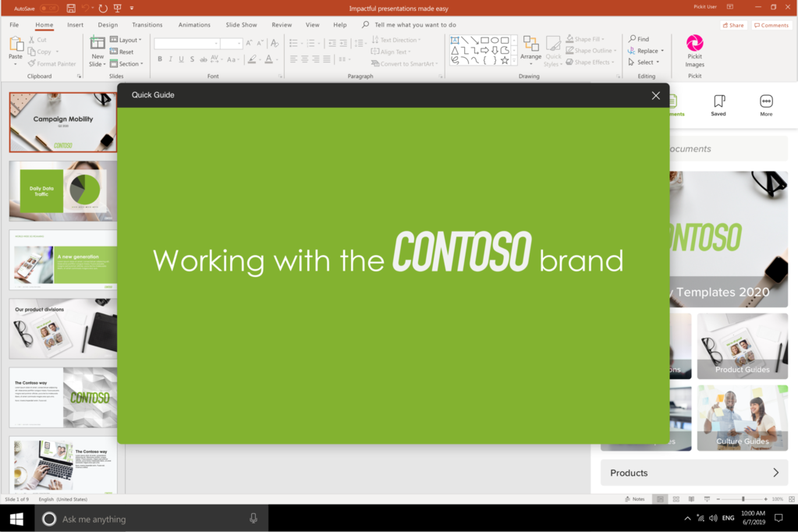Click the Share button
The image size is (798, 532).
click(733, 25)
